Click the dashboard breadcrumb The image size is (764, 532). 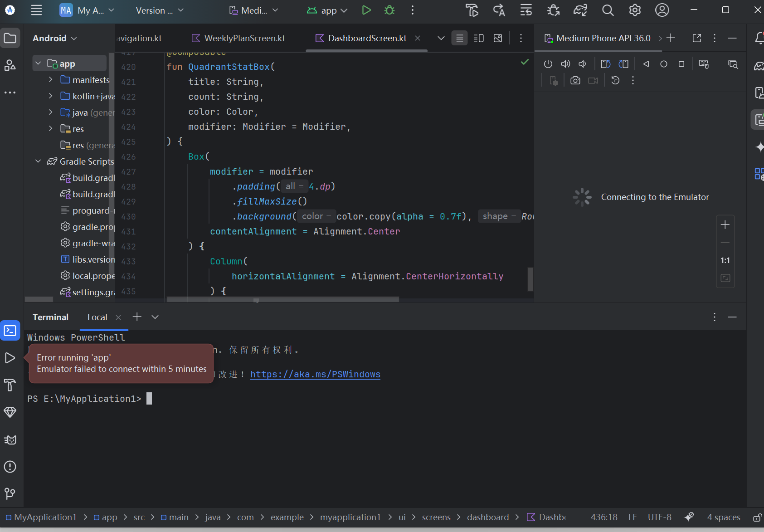click(x=488, y=517)
